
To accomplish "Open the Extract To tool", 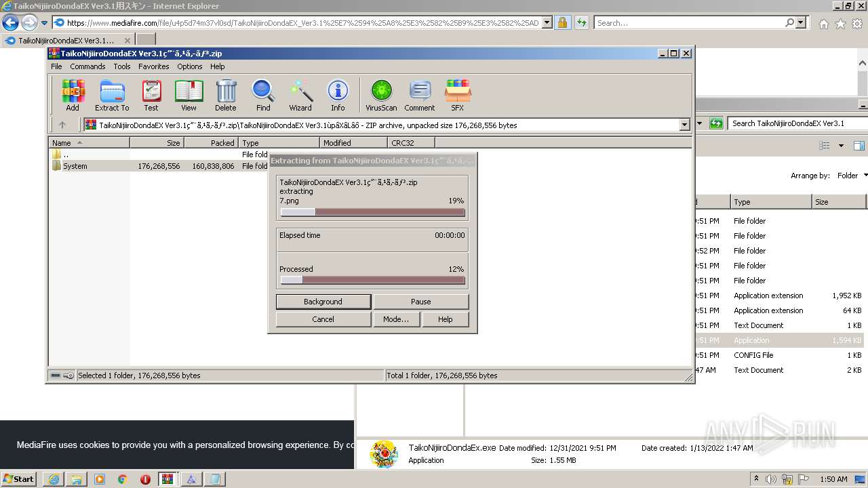I will [x=112, y=95].
